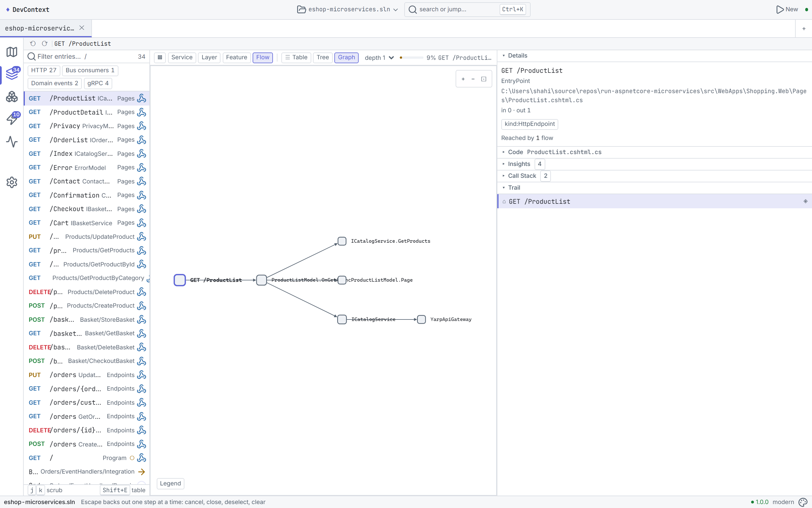Click the zoom out minus on graph

[473, 79]
